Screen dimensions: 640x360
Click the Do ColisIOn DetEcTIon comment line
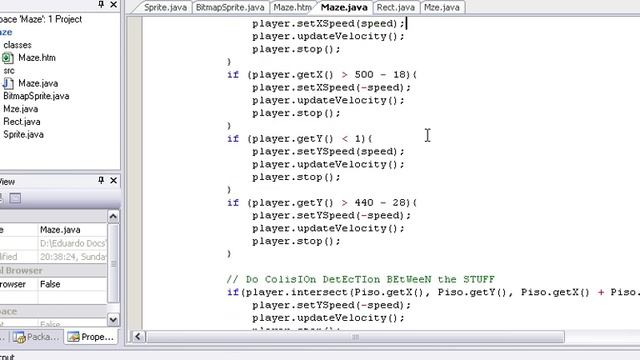[x=360, y=280]
